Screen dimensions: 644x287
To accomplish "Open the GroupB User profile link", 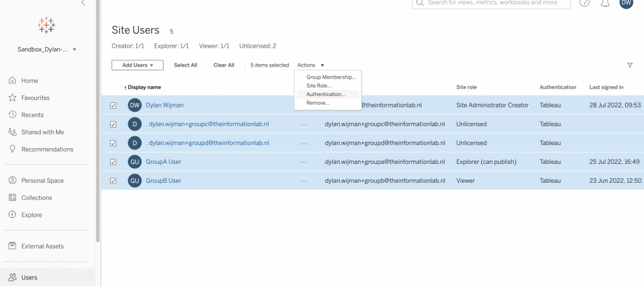I will pos(164,181).
